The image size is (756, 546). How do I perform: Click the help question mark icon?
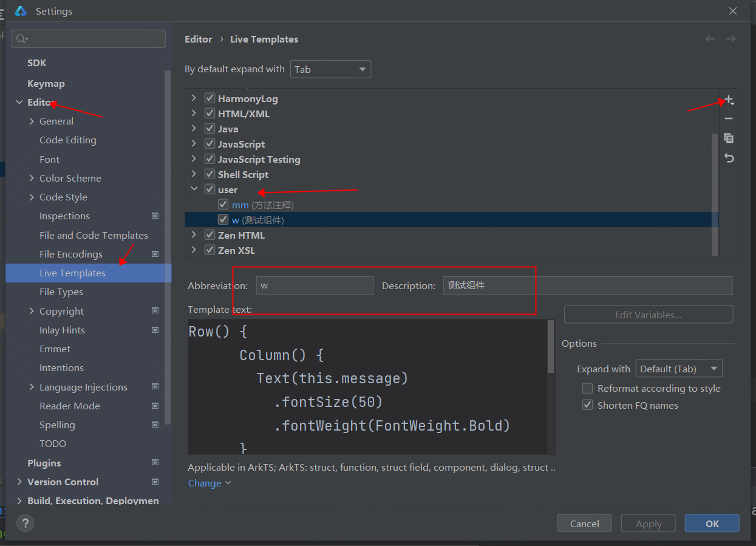tap(25, 523)
